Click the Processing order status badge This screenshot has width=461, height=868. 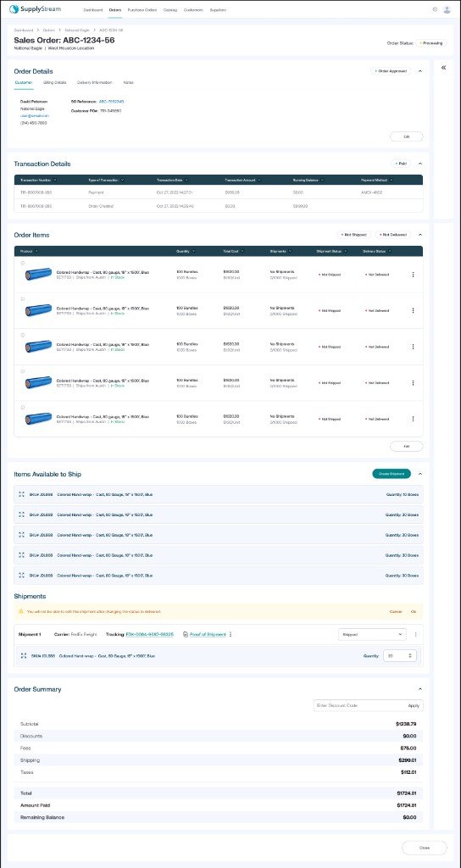pyautogui.click(x=431, y=42)
